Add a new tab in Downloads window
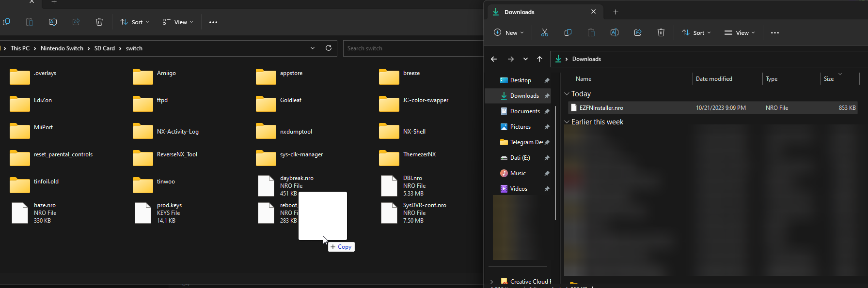868x288 pixels. click(615, 12)
